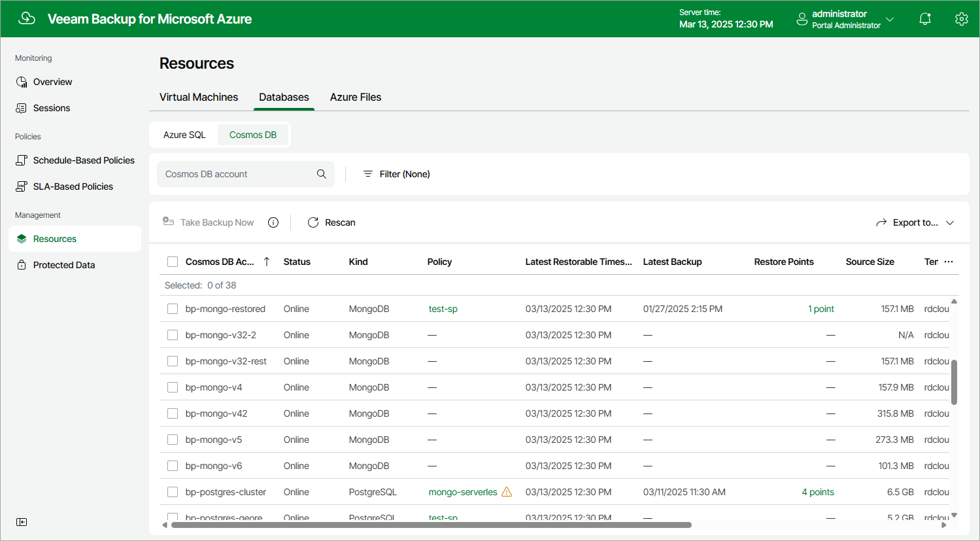Click the Overview sidebar icon

click(x=22, y=82)
